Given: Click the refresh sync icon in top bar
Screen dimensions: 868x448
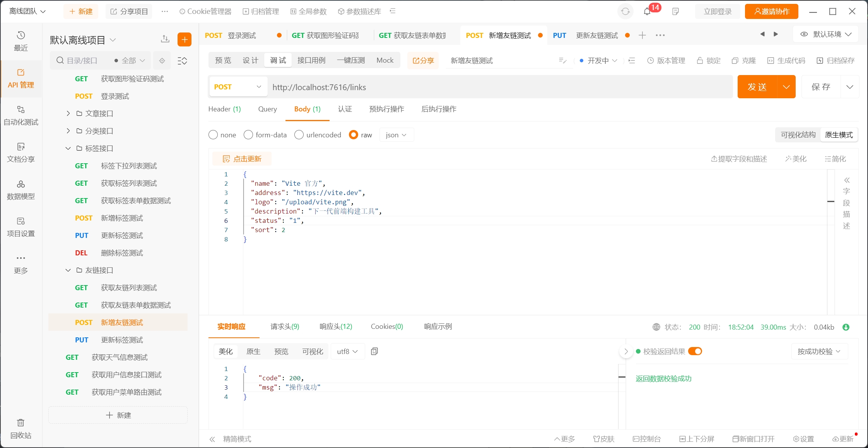Looking at the screenshot, I should click(x=625, y=12).
